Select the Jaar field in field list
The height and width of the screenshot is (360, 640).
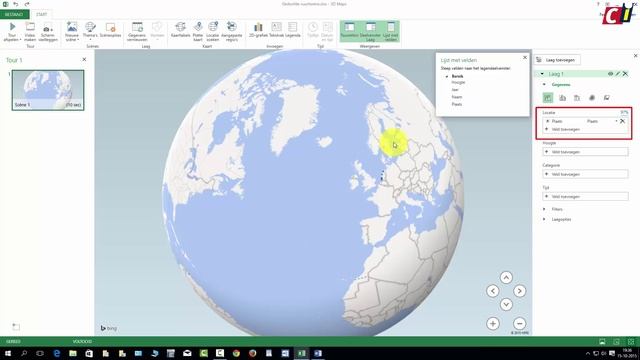(455, 90)
